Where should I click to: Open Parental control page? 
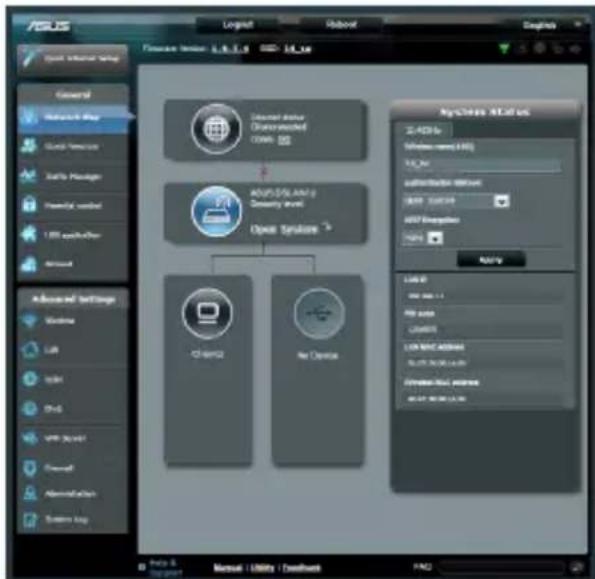tap(72, 206)
